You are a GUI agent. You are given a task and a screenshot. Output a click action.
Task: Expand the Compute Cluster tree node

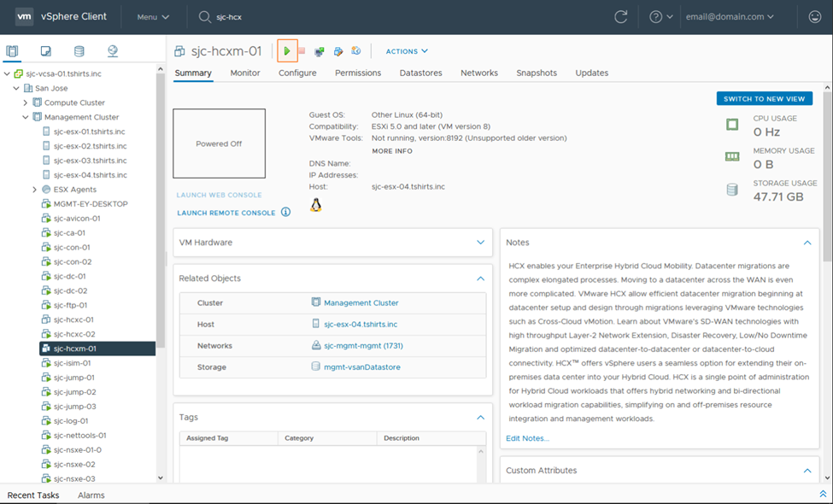coord(26,103)
